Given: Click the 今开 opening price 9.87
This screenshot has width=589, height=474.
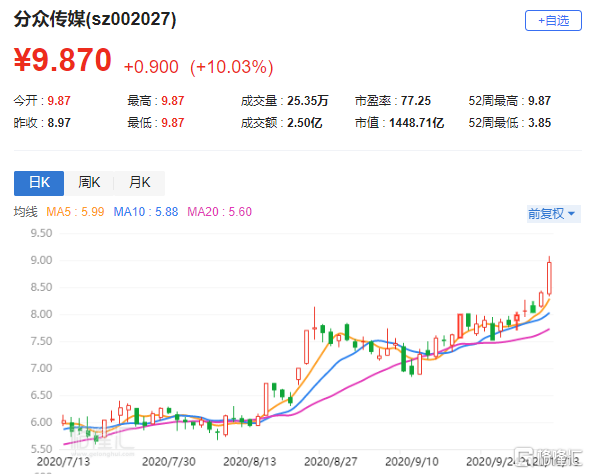Looking at the screenshot, I should coord(59,101).
